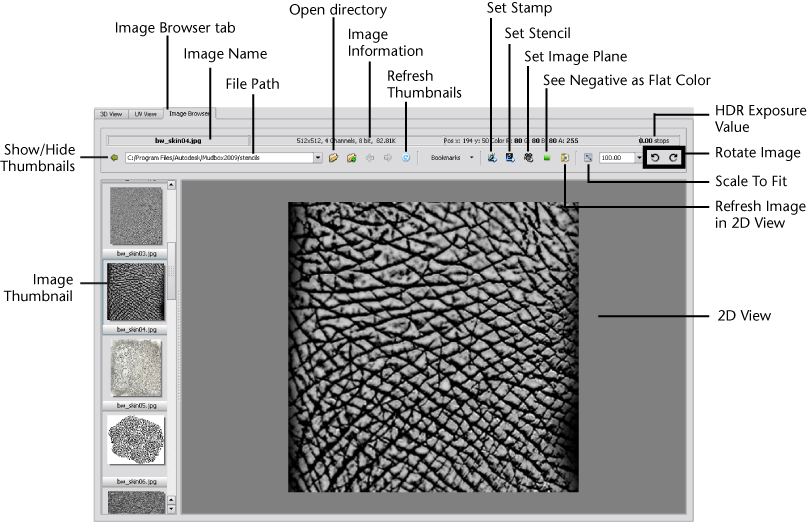Screen dimensions: 807x522
Task: Toggle See Negative as Flat Color
Action: click(x=547, y=158)
